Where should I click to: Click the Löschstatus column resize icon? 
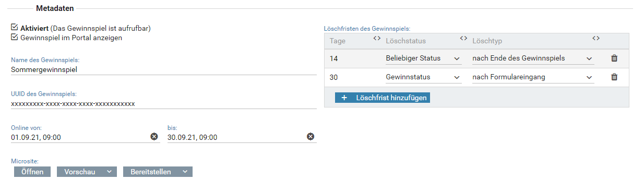click(x=463, y=38)
